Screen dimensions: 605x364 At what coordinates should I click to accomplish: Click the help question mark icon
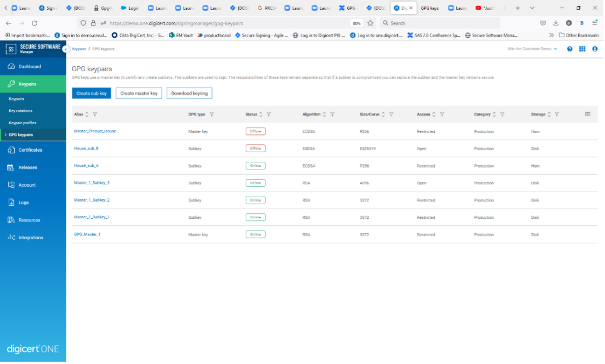pyautogui.click(x=570, y=49)
